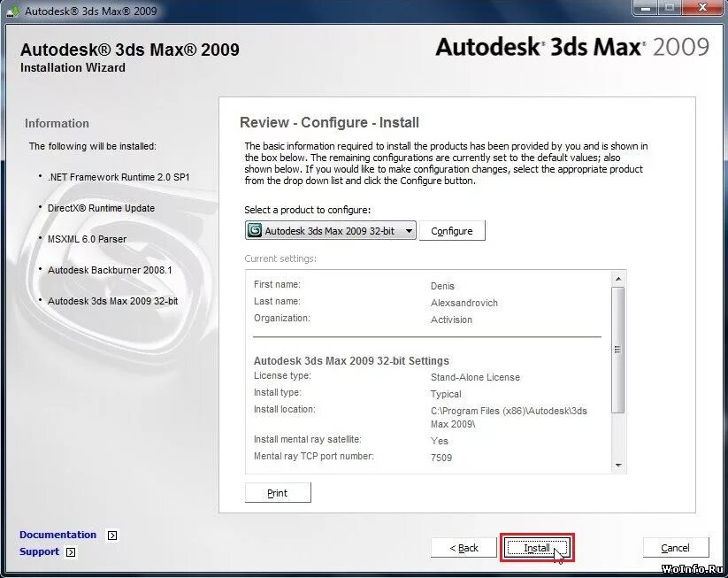Go back using the Back button

point(464,547)
